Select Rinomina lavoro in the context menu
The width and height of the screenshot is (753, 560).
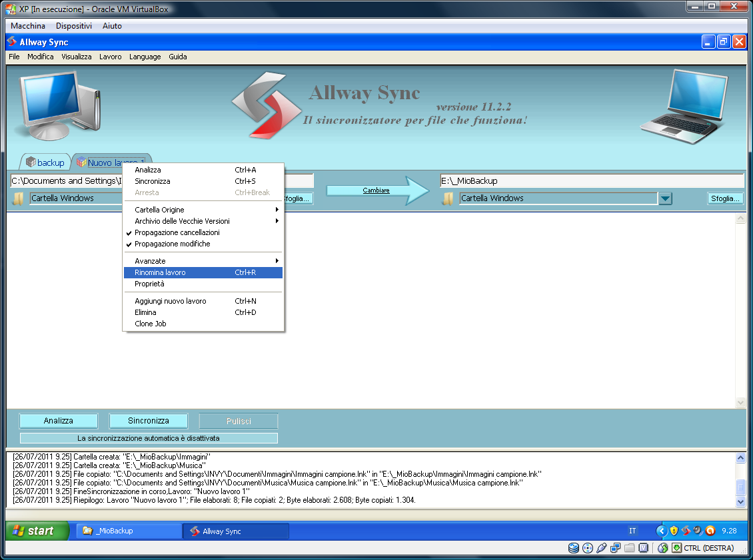pos(203,272)
